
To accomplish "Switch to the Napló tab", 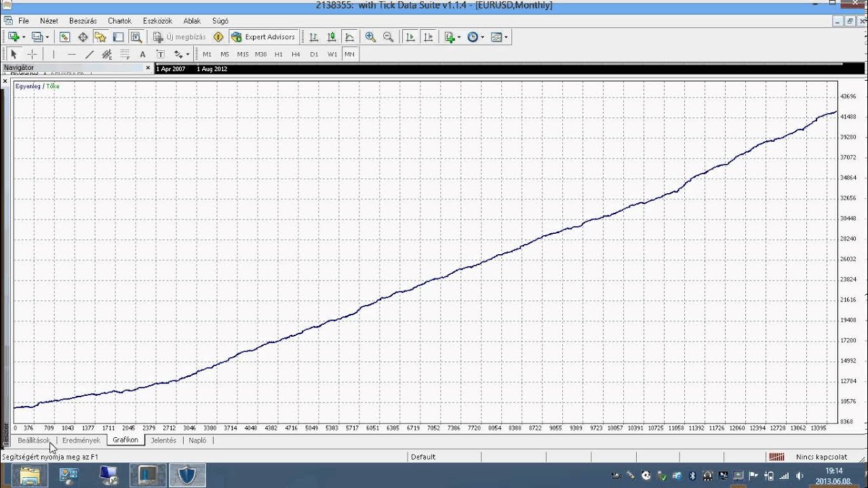I will (197, 441).
